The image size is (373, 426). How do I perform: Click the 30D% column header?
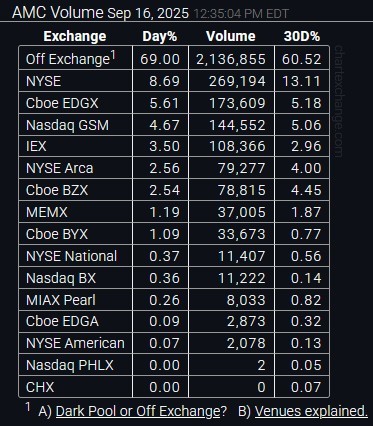(x=302, y=36)
